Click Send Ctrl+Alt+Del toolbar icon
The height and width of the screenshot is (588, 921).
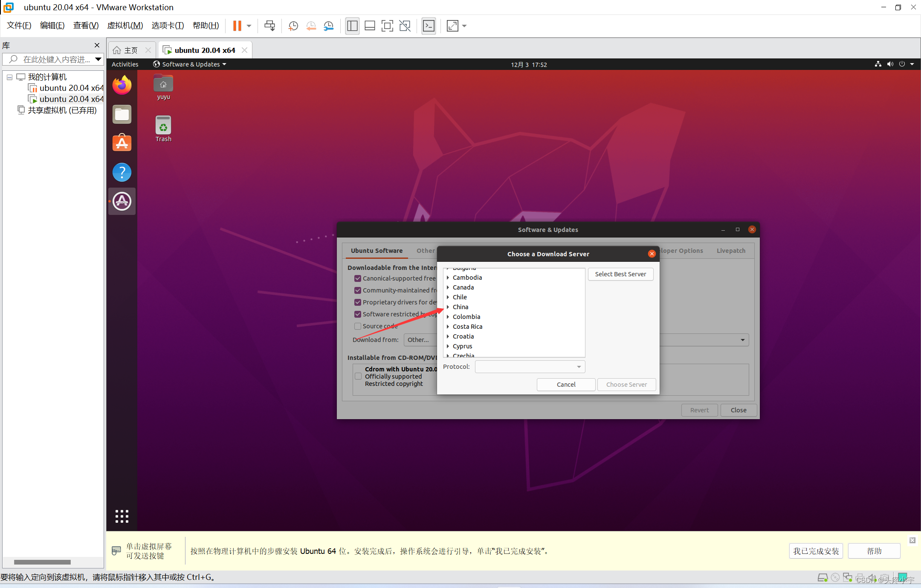[x=269, y=26]
